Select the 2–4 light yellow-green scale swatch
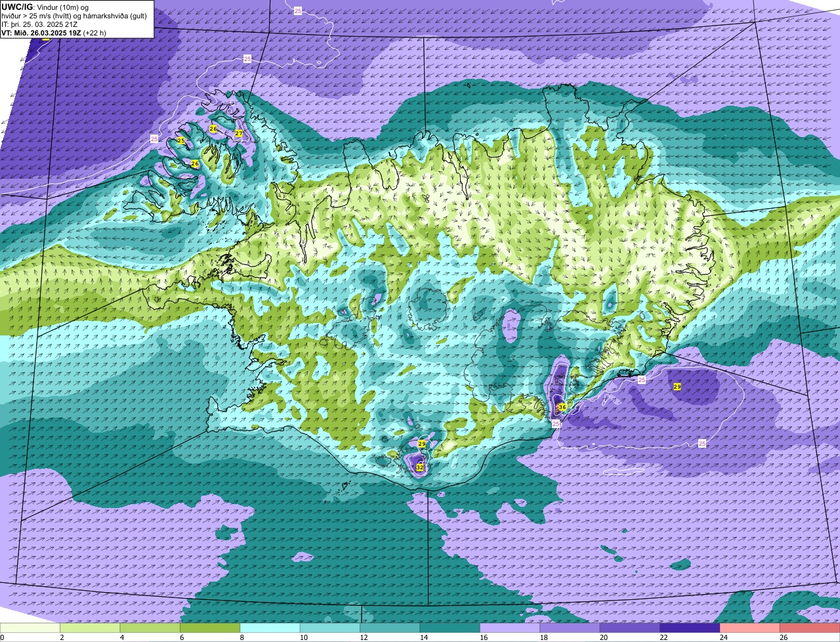The height and width of the screenshot is (642, 840). pos(90,628)
